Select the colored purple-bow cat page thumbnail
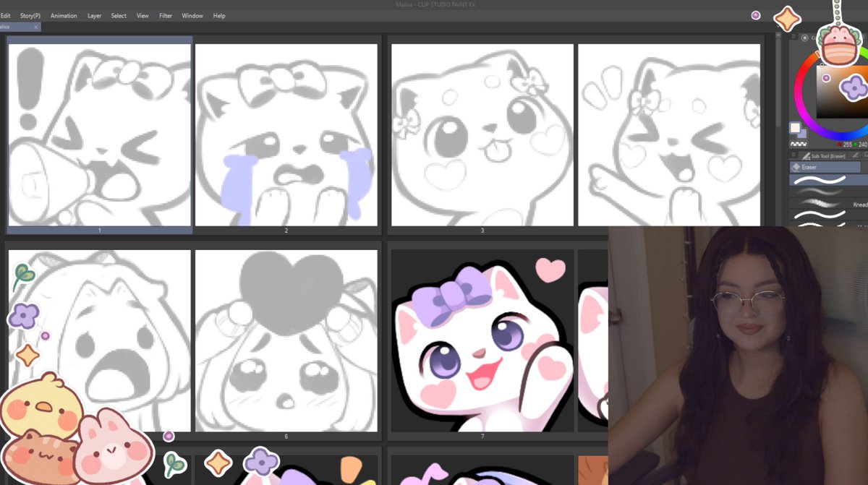868x485 pixels. point(482,340)
